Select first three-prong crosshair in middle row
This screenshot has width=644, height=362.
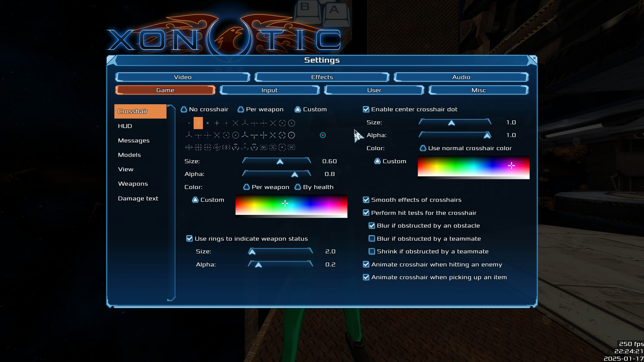pos(189,135)
